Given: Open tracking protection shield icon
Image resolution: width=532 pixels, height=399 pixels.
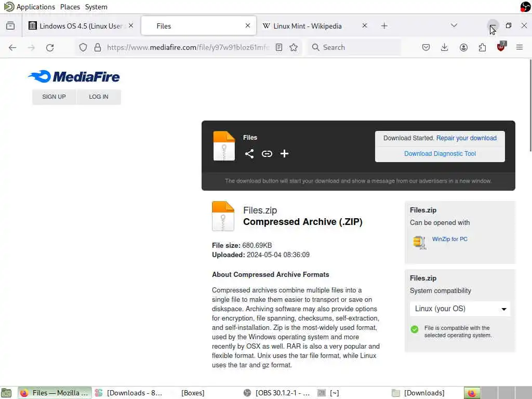Looking at the screenshot, I should (x=83, y=47).
